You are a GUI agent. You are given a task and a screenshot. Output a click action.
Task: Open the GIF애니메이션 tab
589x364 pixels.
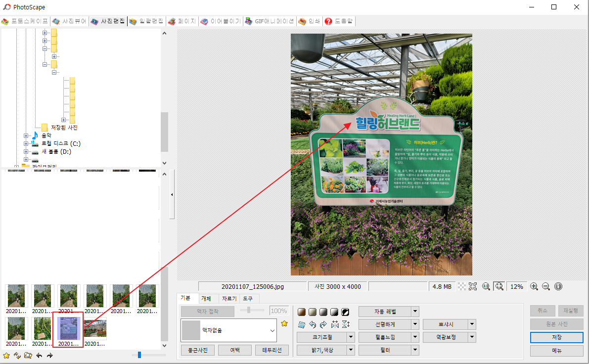coord(270,21)
